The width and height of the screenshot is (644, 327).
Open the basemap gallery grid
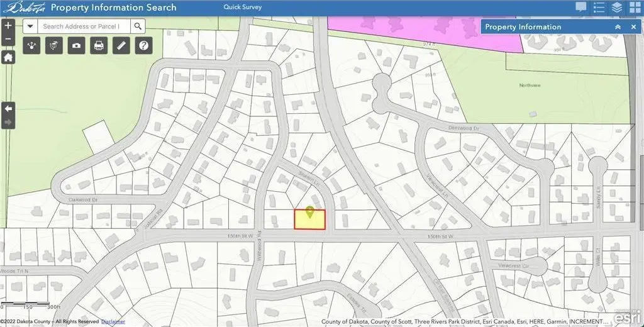point(634,8)
